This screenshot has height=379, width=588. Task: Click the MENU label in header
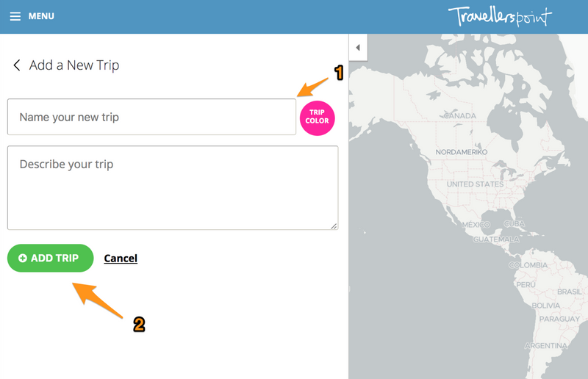[x=41, y=16]
